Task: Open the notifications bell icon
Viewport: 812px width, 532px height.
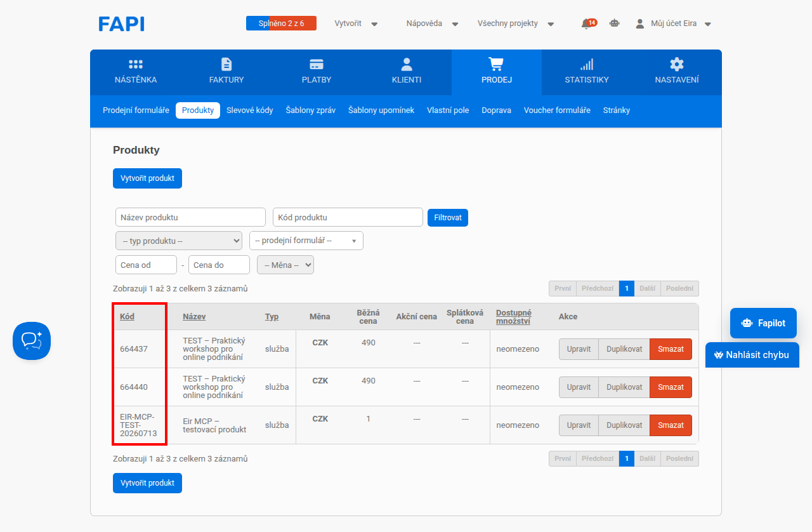Action: tap(586, 23)
